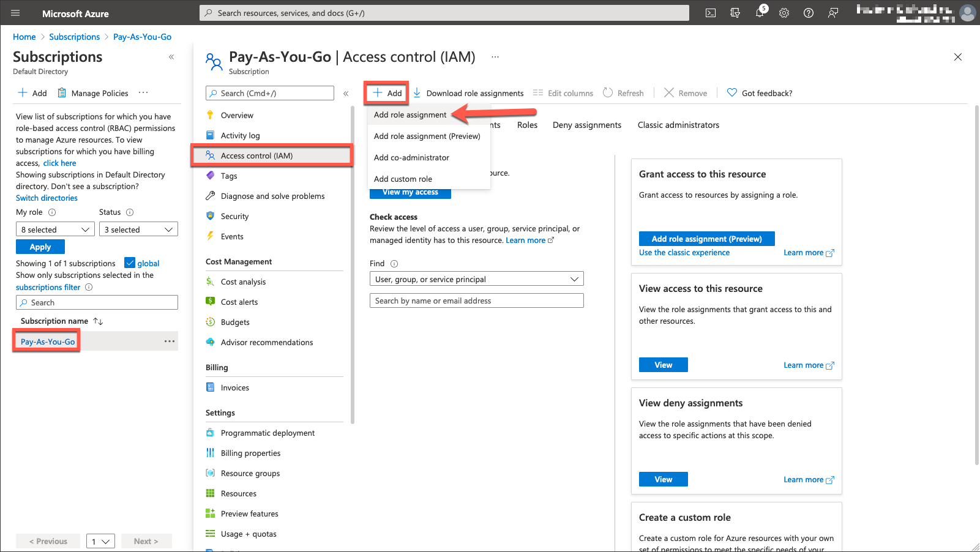Screen dimensions: 980x552
Task: Show info about subscriptions filter
Action: [89, 287]
